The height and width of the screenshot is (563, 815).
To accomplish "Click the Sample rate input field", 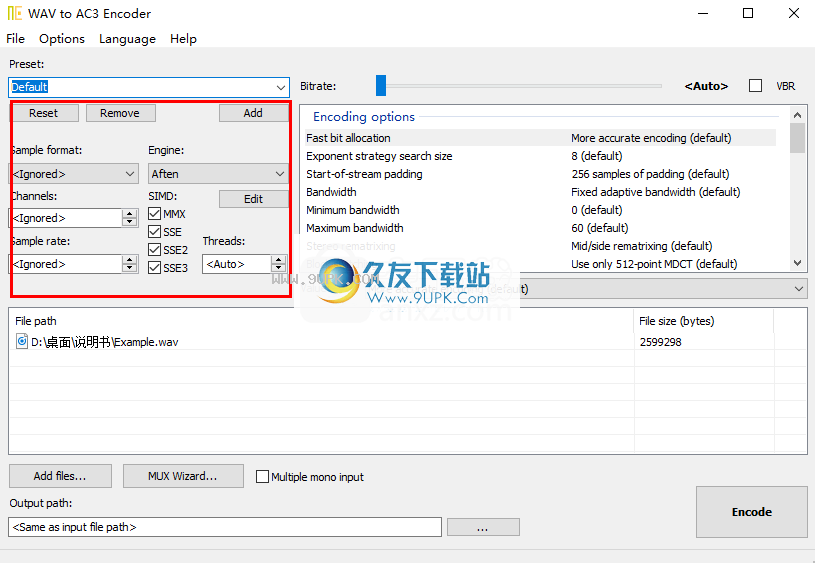I will pos(66,264).
